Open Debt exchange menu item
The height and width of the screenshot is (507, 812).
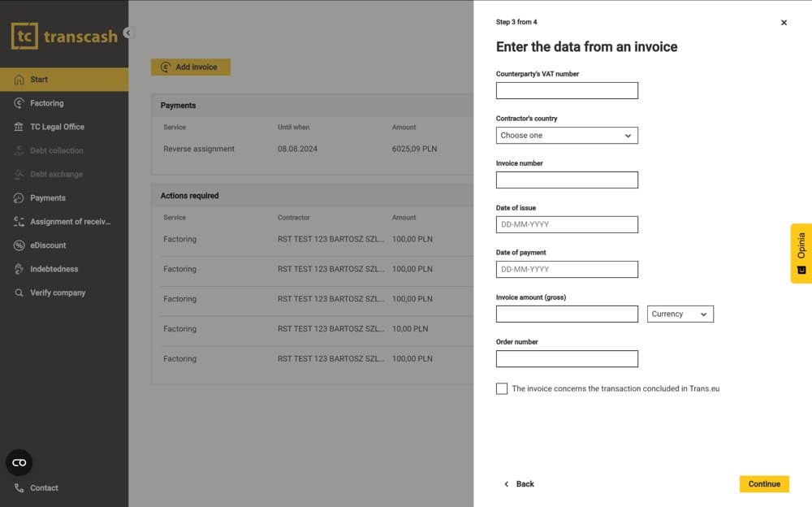pyautogui.click(x=64, y=174)
